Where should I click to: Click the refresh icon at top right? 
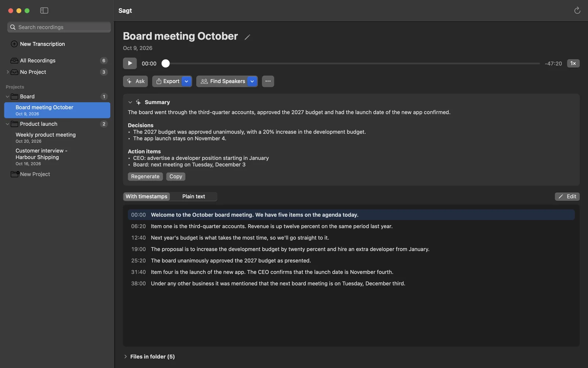tap(577, 10)
